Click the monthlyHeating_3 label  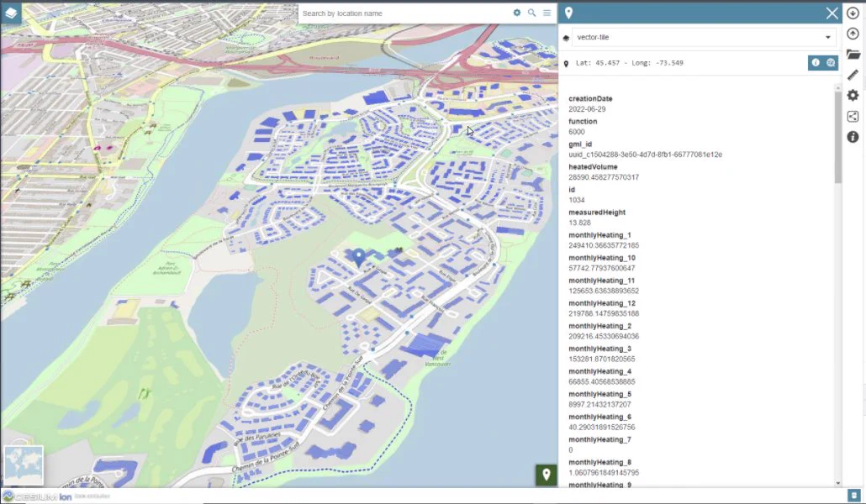599,349
